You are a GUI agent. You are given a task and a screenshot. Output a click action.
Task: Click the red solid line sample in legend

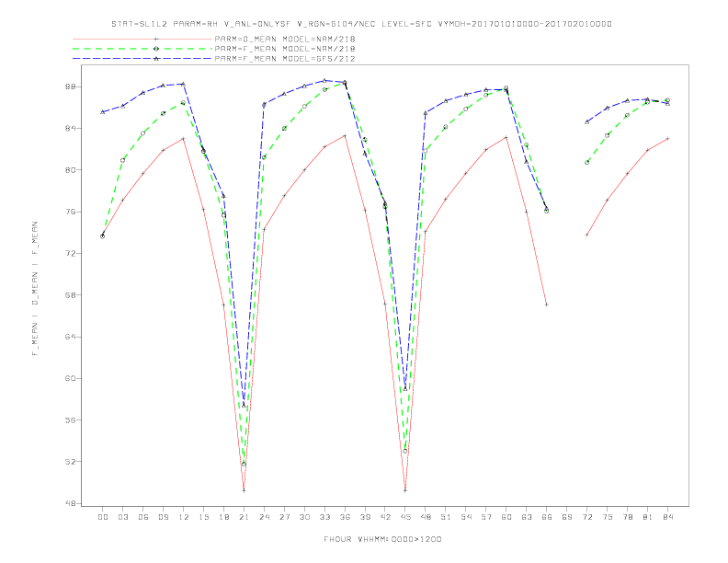click(142, 39)
